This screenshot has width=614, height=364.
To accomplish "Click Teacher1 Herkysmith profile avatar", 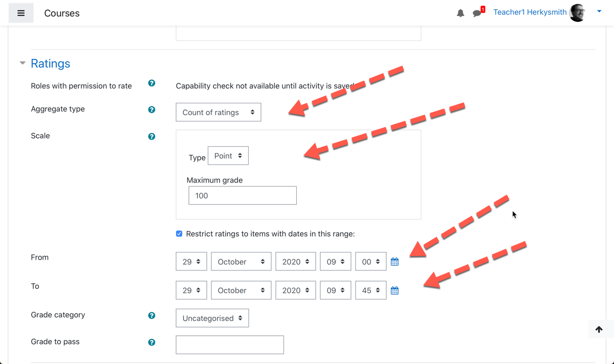I will pyautogui.click(x=578, y=13).
